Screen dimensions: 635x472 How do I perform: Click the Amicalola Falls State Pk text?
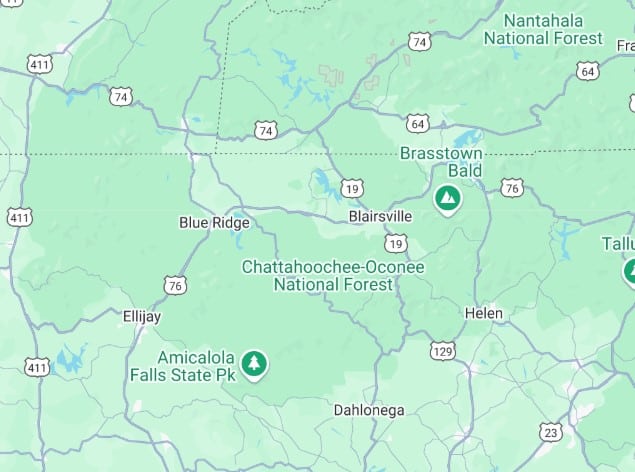(183, 366)
